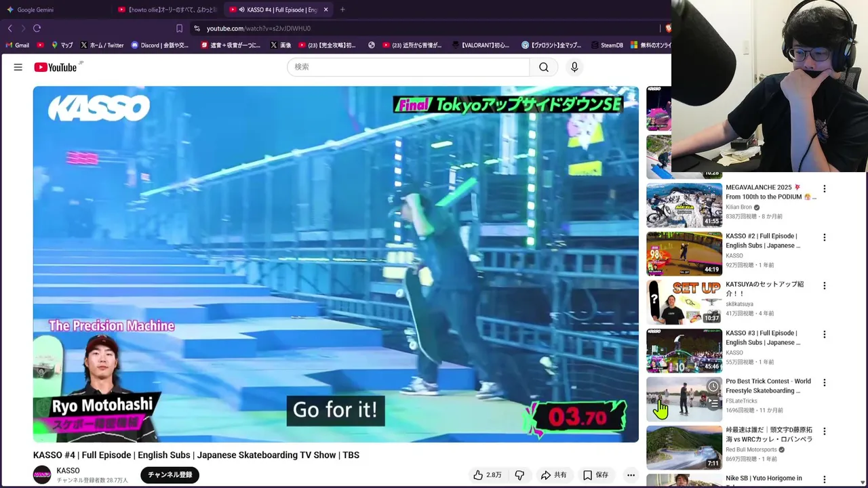Open the SteamDB bookmark

click(x=606, y=45)
